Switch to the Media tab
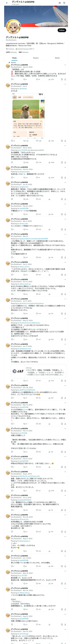 pyautogui.click(x=57, y=58)
